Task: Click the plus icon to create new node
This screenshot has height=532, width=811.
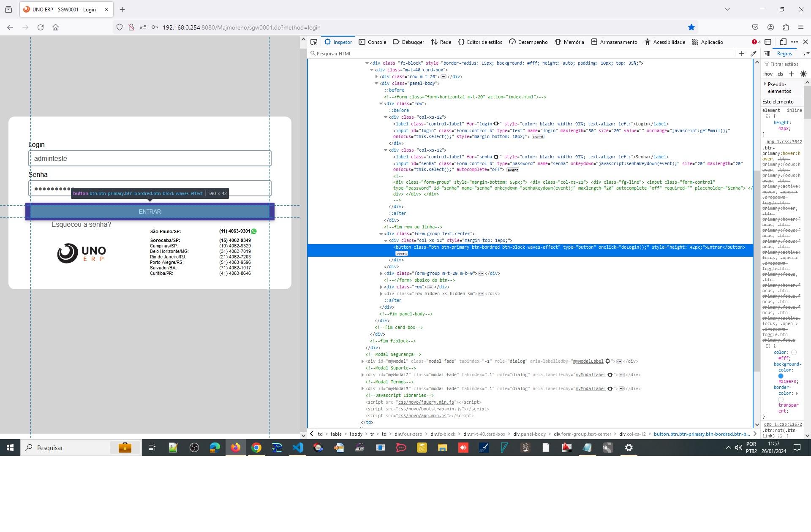Action: tap(742, 54)
